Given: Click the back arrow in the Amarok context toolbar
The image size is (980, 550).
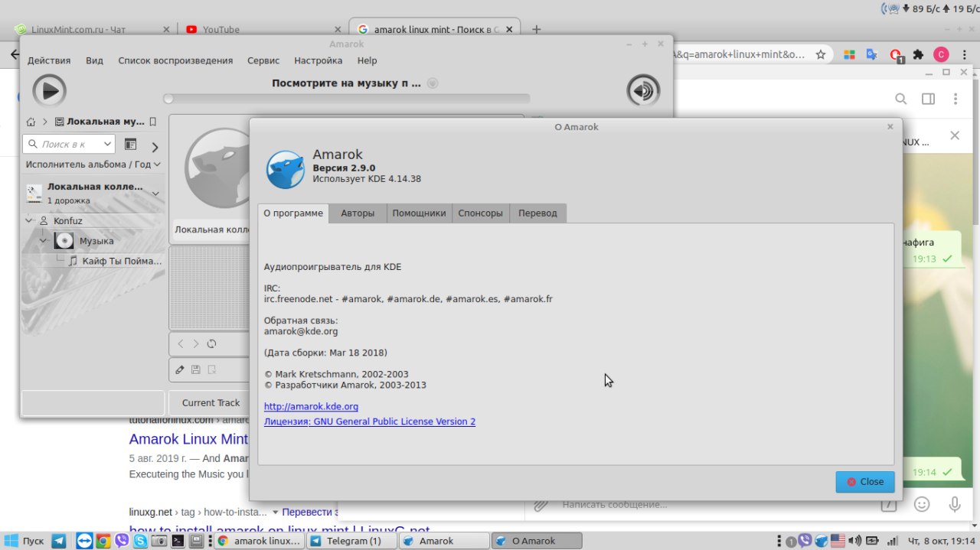Looking at the screenshot, I should coord(181,344).
